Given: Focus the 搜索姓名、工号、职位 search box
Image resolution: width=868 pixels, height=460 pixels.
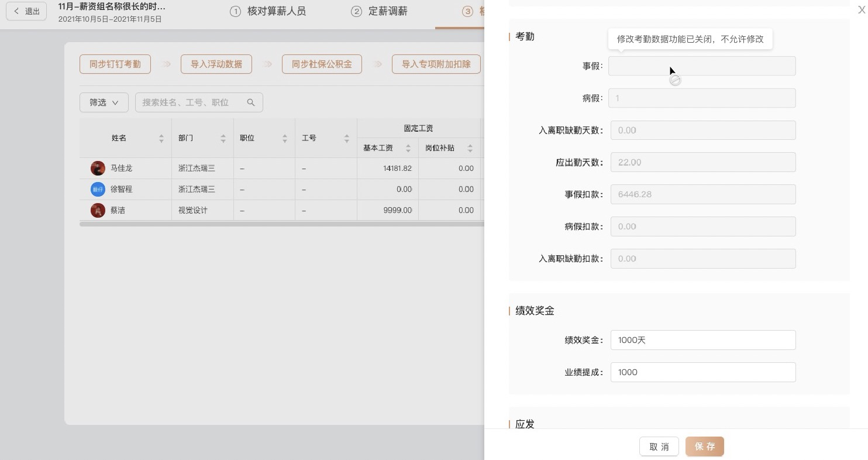Looking at the screenshot, I should [199, 102].
